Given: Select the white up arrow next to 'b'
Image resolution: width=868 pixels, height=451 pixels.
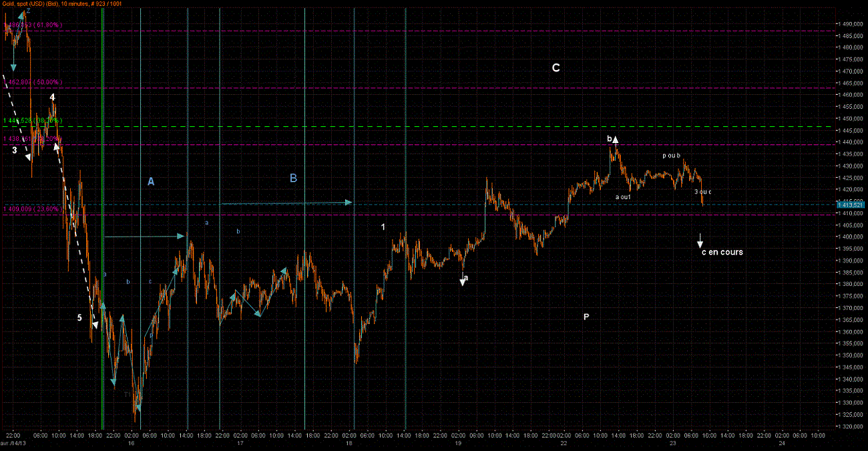Looking at the screenshot, I should (x=616, y=140).
